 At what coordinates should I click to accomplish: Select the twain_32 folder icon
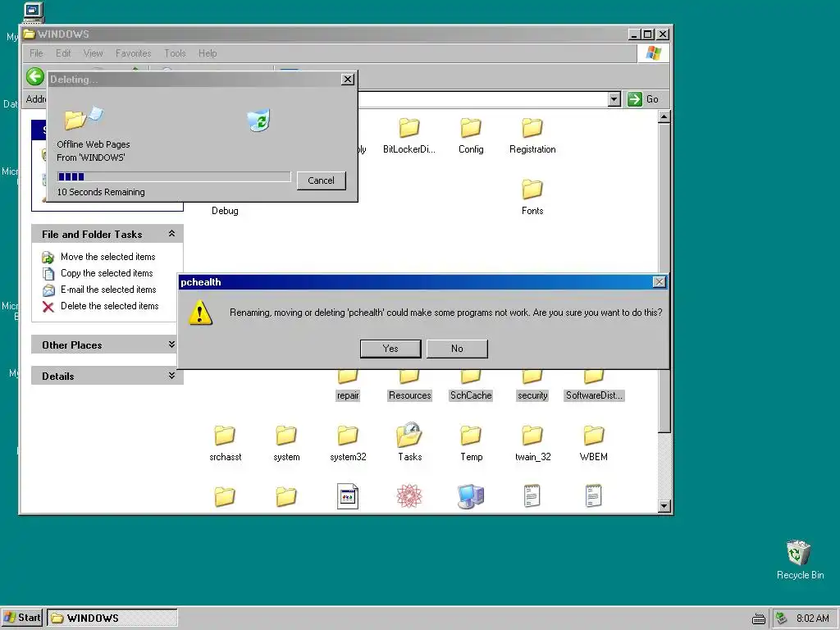pos(532,436)
